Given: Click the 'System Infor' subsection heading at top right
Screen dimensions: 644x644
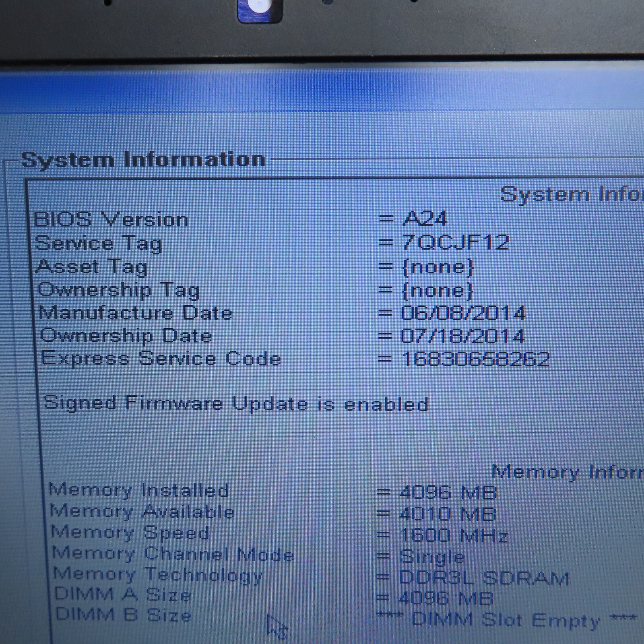Looking at the screenshot, I should (572, 195).
